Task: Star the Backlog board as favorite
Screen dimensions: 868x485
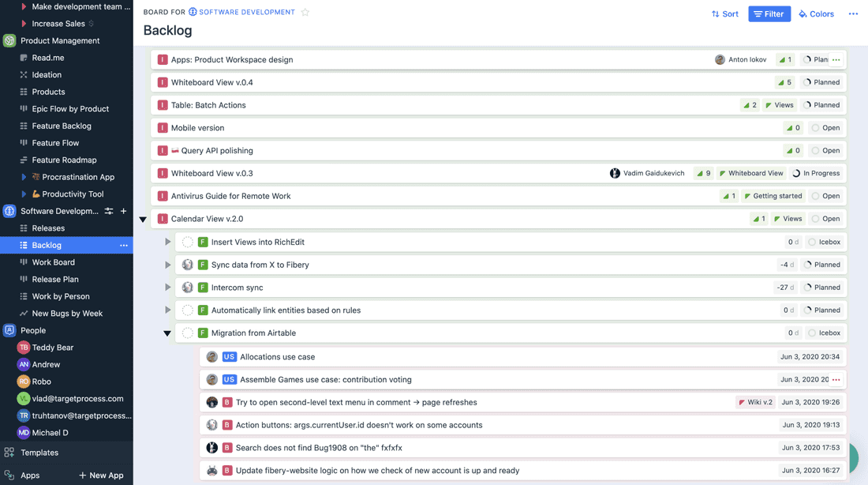Action: pos(305,13)
